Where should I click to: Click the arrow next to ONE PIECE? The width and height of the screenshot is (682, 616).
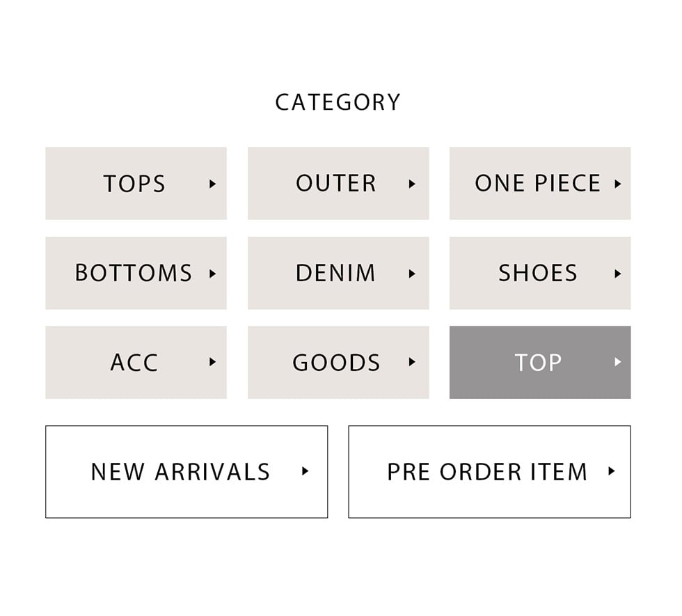coord(617,184)
